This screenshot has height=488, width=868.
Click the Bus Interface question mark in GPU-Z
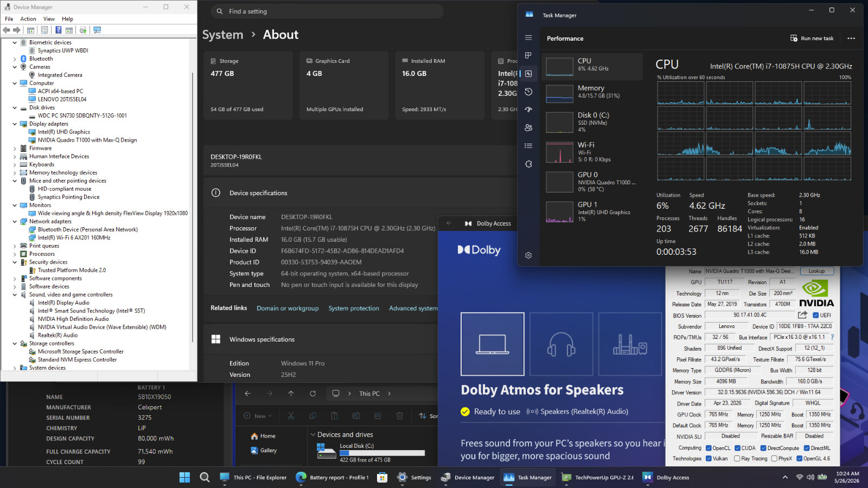pos(832,337)
